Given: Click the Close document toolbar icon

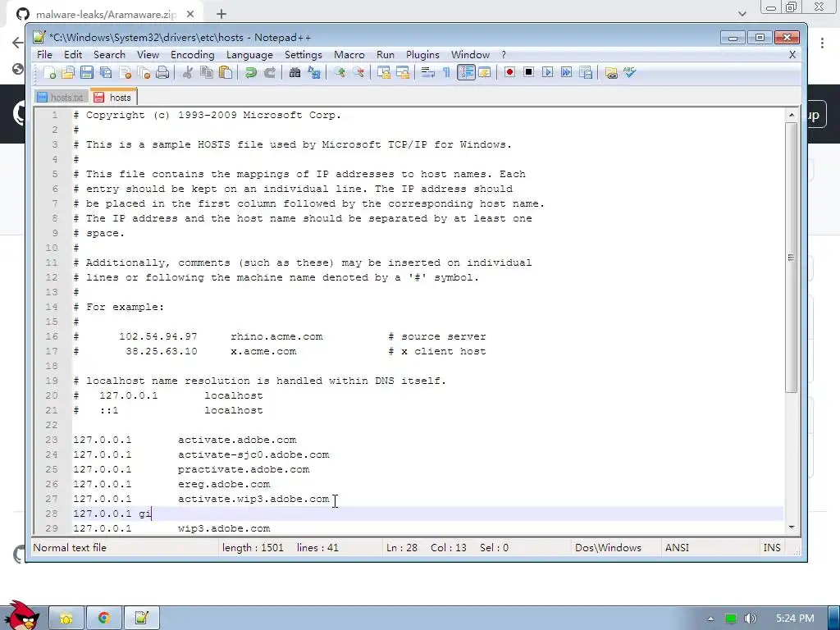Looking at the screenshot, I should click(x=126, y=72).
